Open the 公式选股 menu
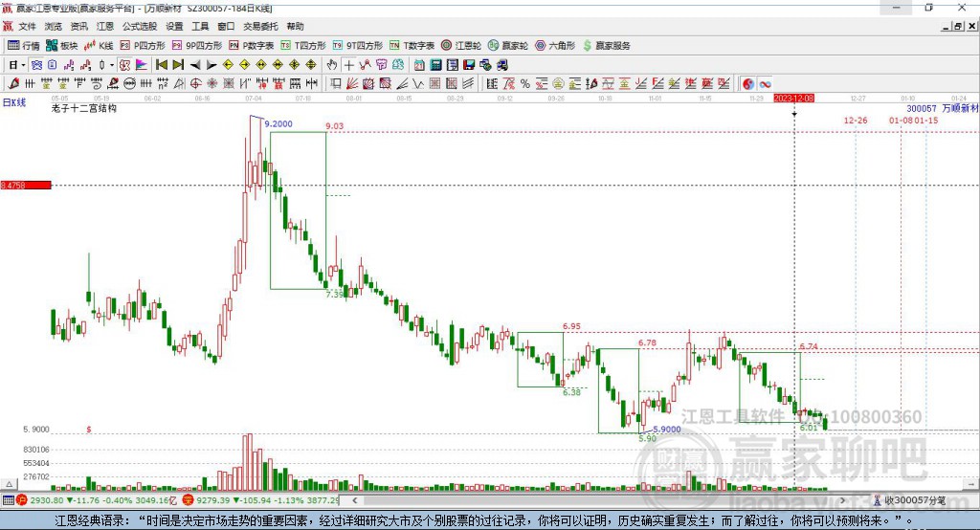 click(140, 26)
